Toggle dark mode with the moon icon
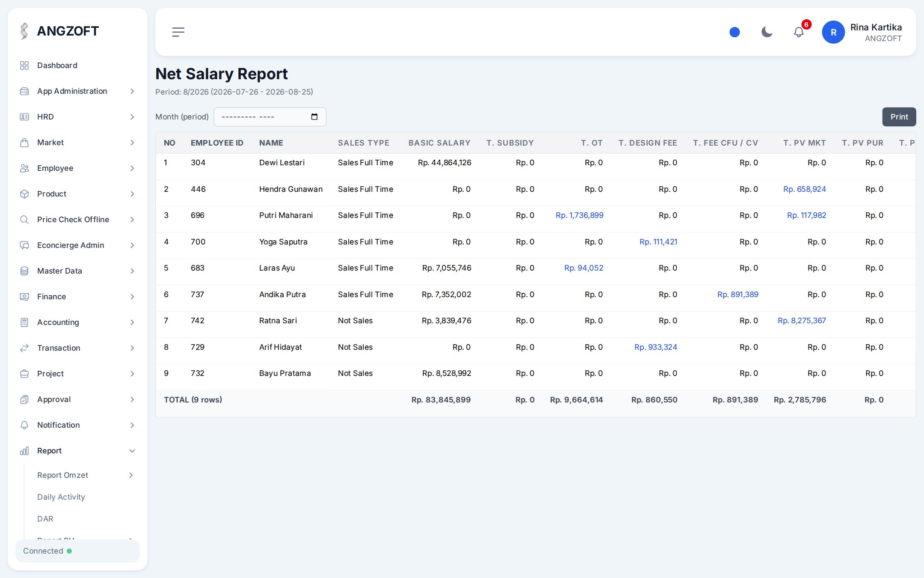Screen dimensions: 924x578 click(x=767, y=32)
